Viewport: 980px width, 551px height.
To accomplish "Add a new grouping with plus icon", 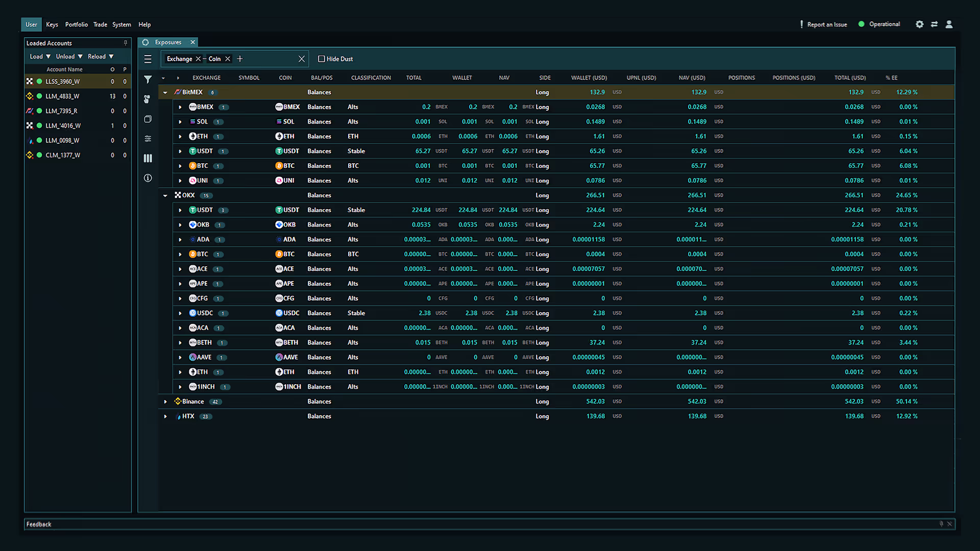I will pos(240,59).
